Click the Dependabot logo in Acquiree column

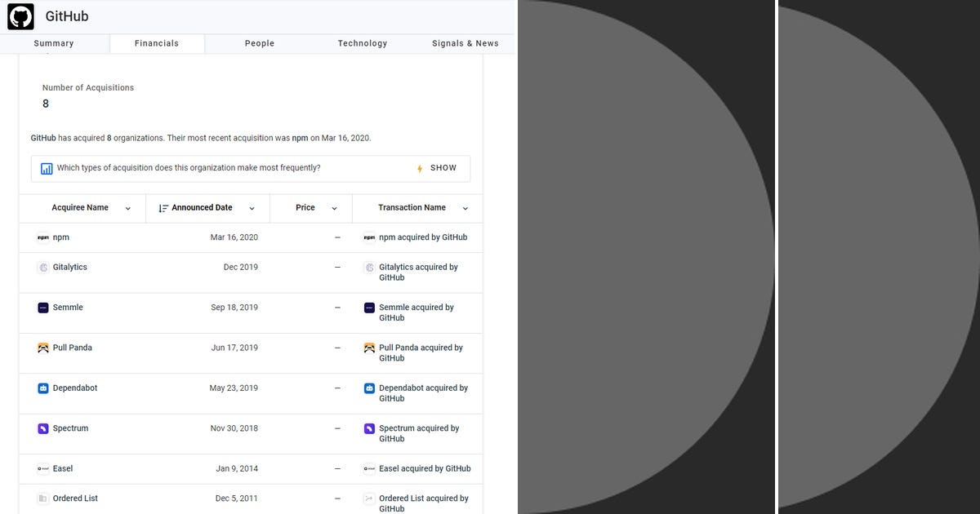click(43, 388)
